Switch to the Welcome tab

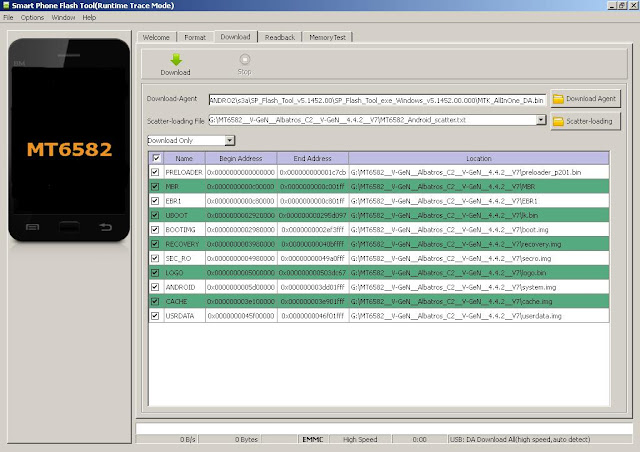point(156,37)
